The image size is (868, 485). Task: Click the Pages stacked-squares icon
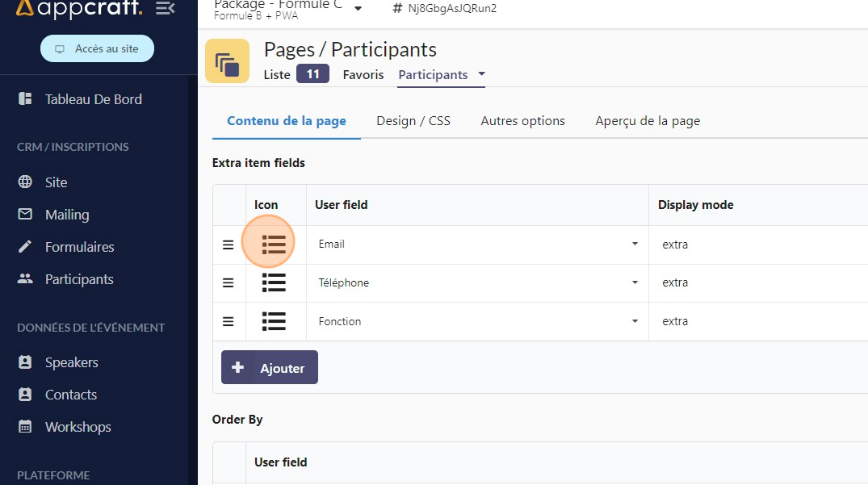pos(227,61)
